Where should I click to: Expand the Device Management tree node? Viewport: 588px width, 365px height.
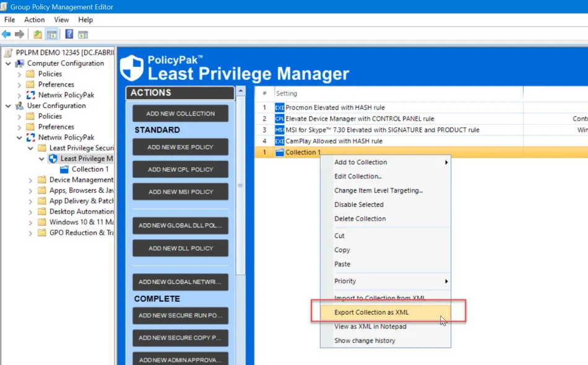tap(30, 180)
